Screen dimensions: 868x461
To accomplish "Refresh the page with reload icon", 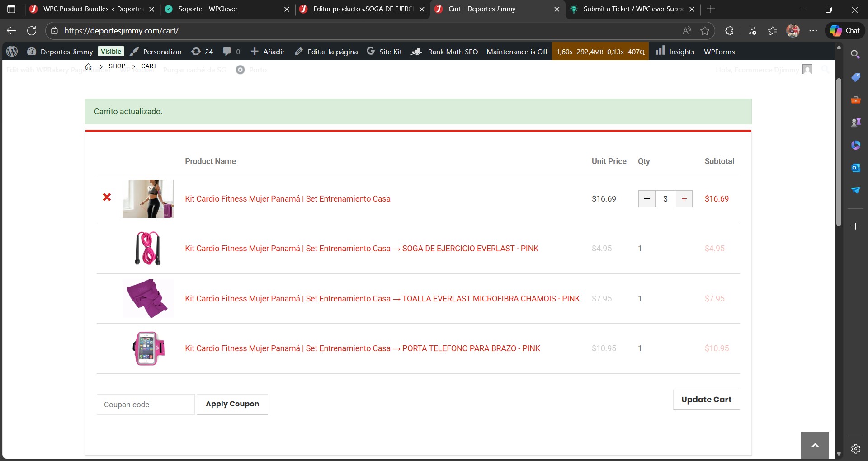I will pos(32,31).
